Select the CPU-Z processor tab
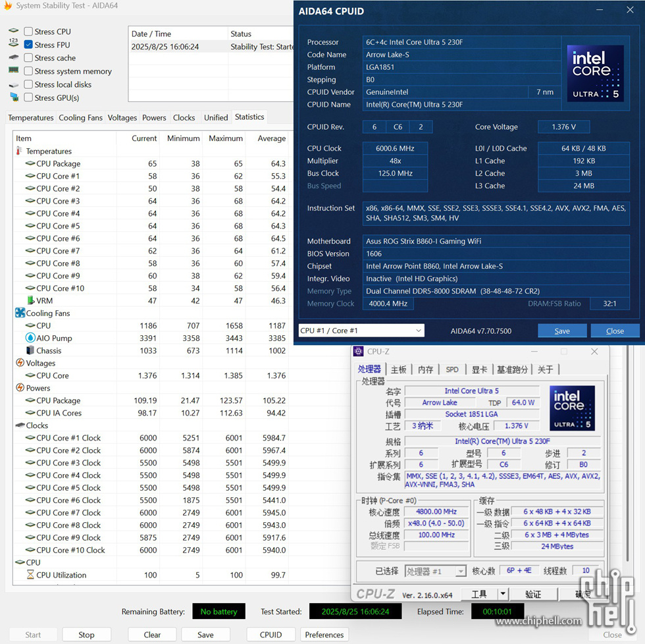Screen dimensions: 645x644 [x=369, y=369]
